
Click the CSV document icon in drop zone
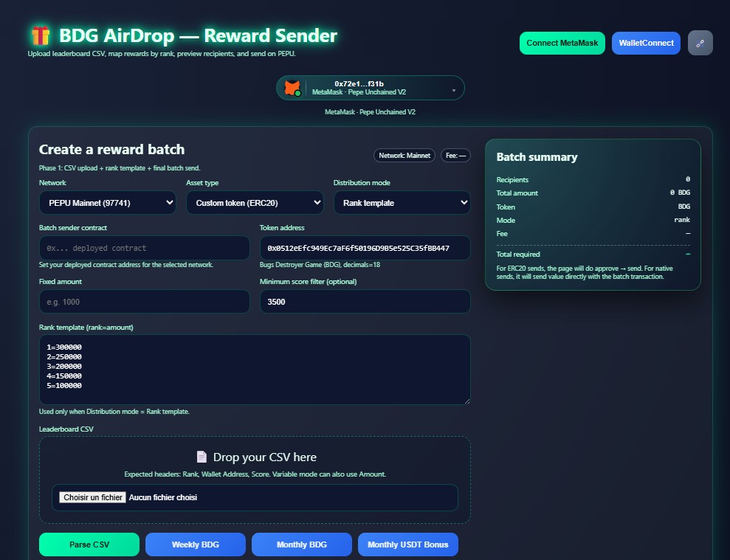point(202,457)
